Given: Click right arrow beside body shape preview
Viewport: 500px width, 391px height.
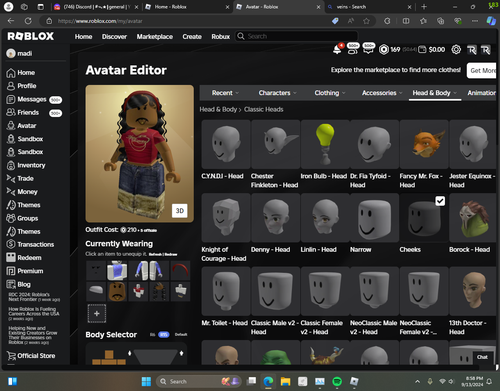Looking at the screenshot, I should (181, 353).
